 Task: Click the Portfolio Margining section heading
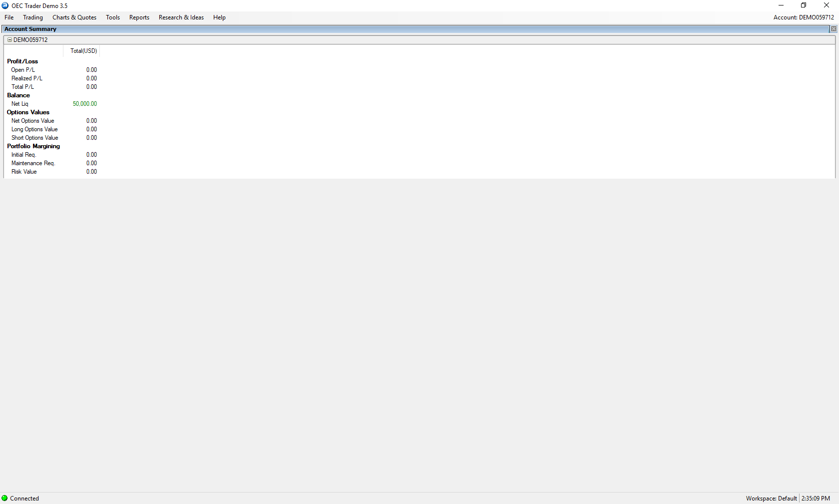pyautogui.click(x=33, y=146)
